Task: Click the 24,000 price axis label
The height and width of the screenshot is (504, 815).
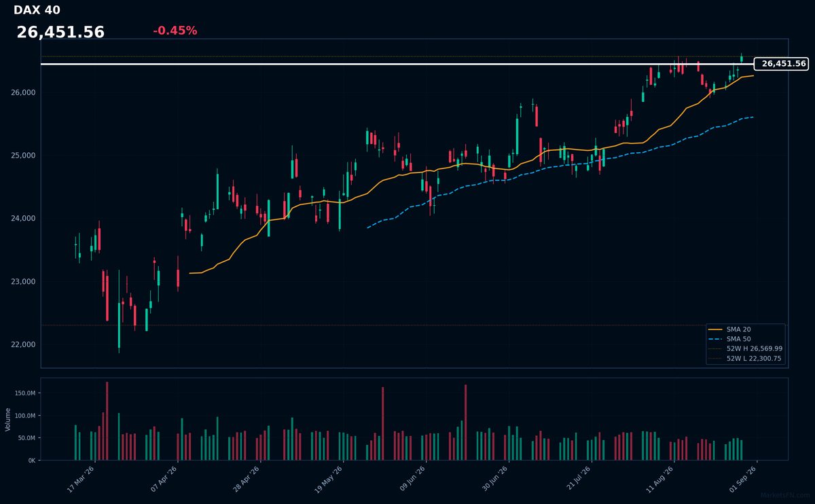Action: click(24, 219)
